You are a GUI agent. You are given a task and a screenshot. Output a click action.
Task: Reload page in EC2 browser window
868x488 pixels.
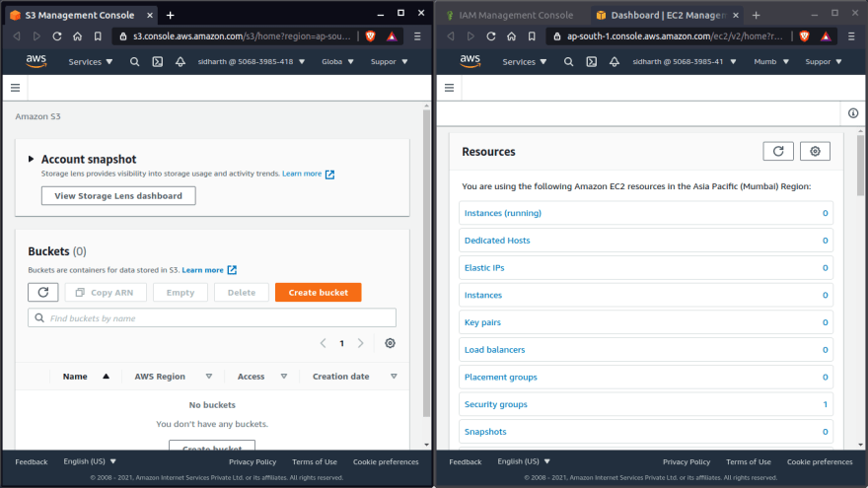tap(491, 36)
